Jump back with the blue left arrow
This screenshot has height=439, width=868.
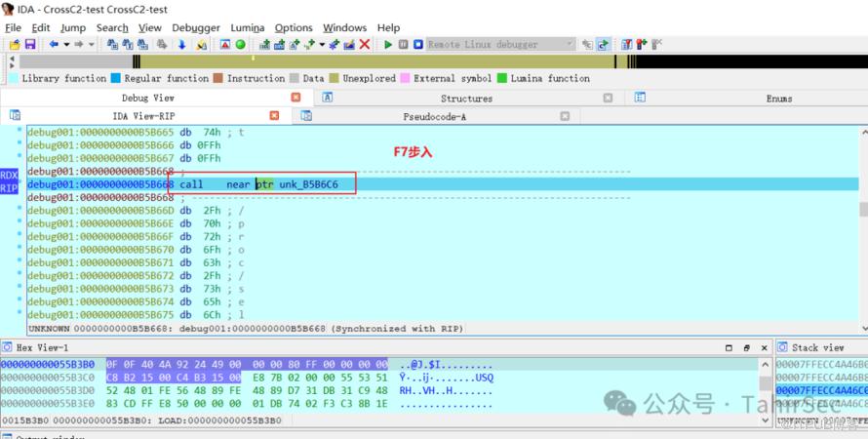(x=54, y=44)
